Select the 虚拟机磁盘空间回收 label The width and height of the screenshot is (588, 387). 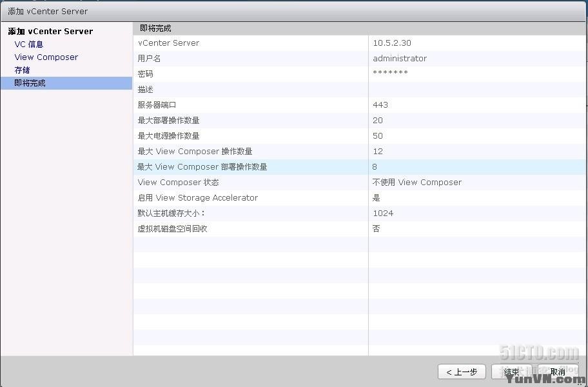[172, 229]
